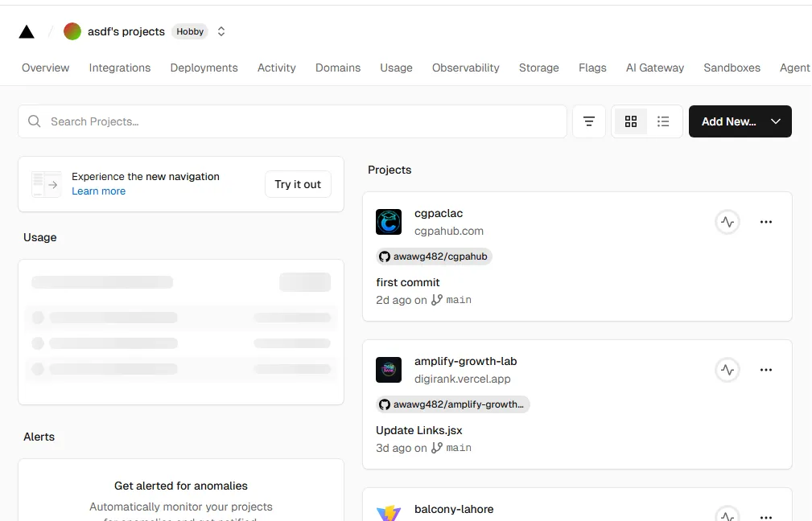Switch to grid view layout
The image size is (812, 521).
click(631, 121)
